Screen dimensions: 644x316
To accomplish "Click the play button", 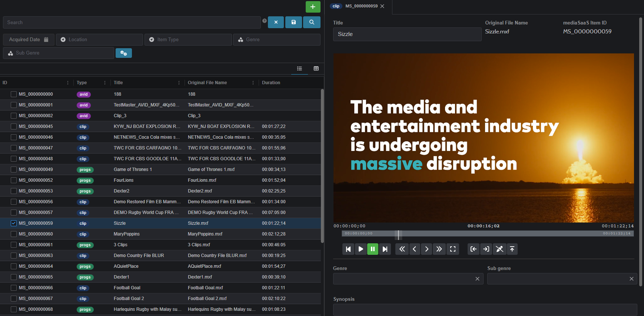I will (361, 249).
